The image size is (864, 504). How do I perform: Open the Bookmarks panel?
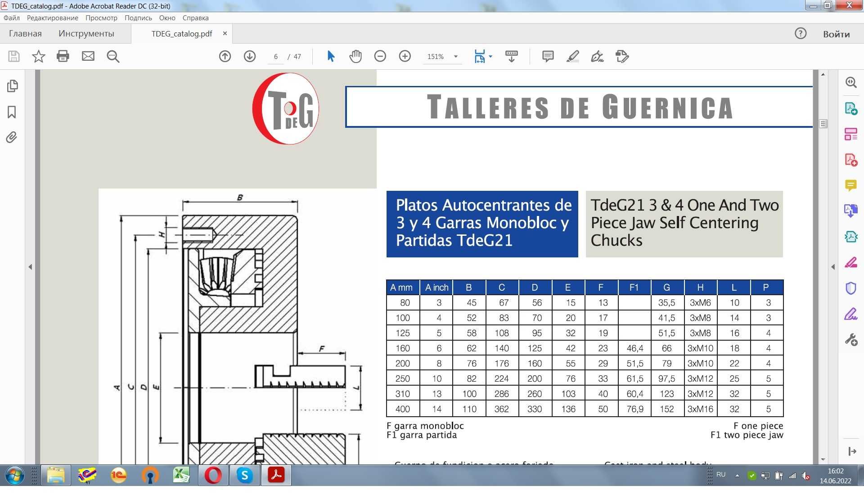point(12,112)
